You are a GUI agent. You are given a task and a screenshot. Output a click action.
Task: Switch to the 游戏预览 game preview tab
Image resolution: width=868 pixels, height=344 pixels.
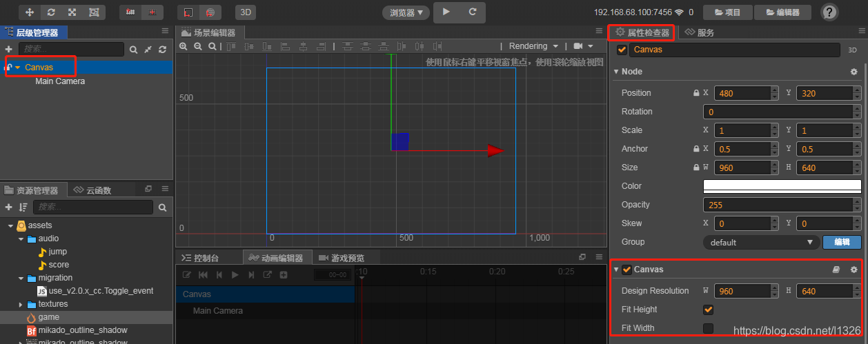[x=342, y=258]
